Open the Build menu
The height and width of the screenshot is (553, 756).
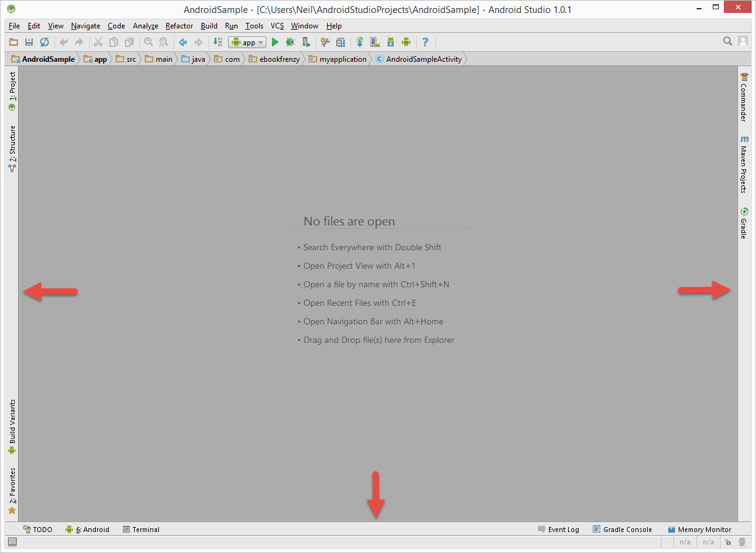[209, 26]
